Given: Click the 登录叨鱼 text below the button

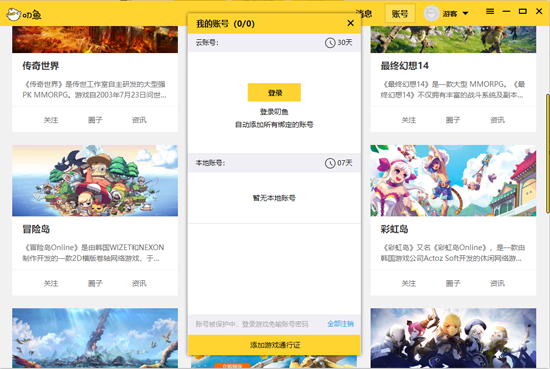Looking at the screenshot, I should point(274,112).
